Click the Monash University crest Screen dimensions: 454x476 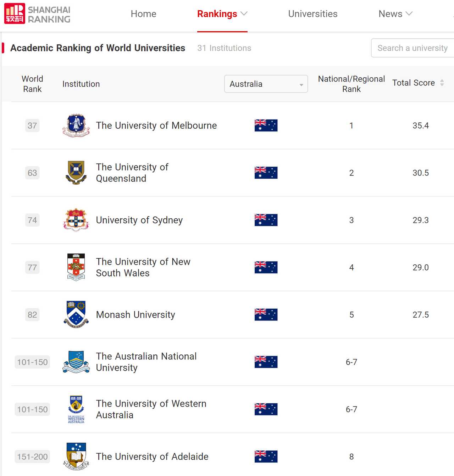76,315
